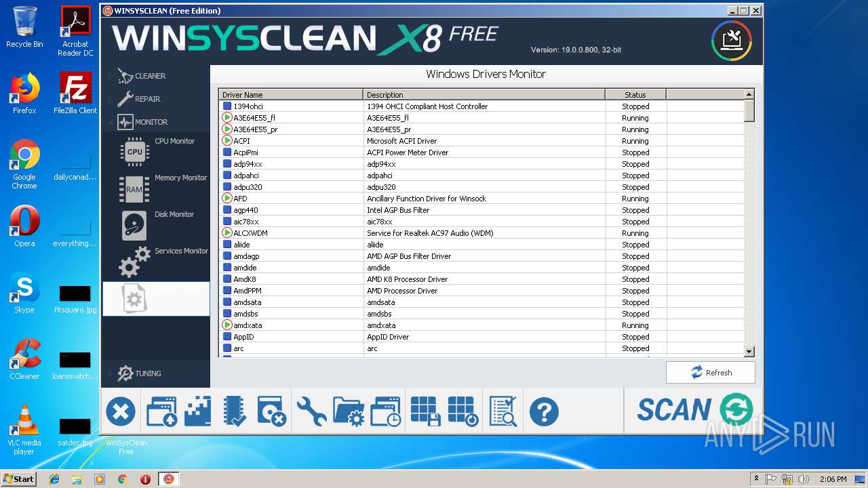Open the Start menu
The image size is (868, 488).
18,479
